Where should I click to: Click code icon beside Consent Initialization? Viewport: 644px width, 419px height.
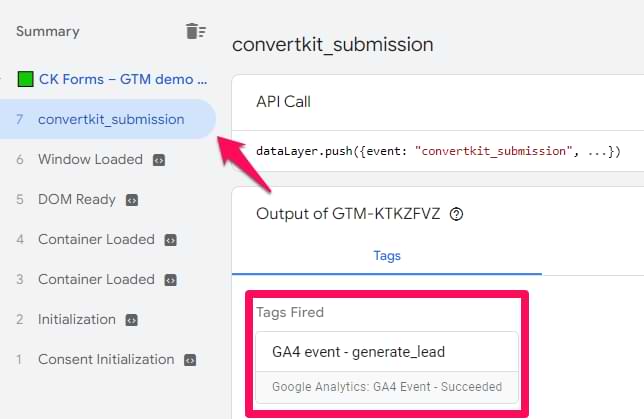coord(189,360)
